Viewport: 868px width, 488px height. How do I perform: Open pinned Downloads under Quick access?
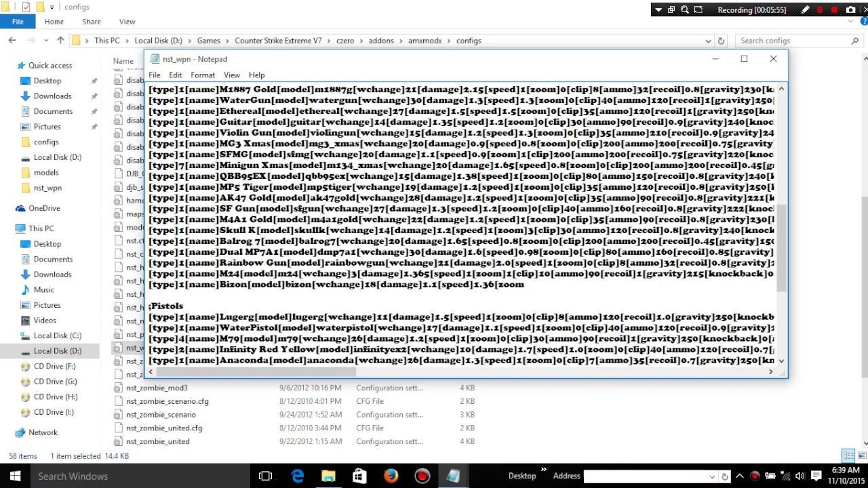point(52,96)
